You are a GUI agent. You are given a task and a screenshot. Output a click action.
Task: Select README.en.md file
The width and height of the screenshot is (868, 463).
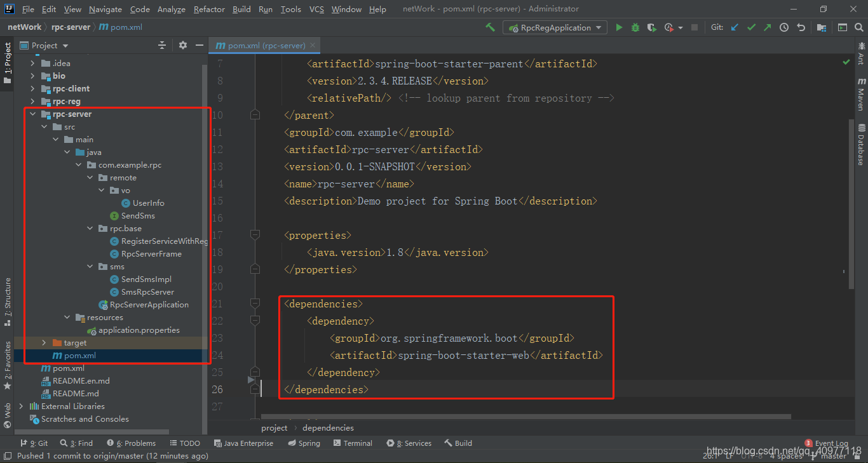(x=81, y=380)
